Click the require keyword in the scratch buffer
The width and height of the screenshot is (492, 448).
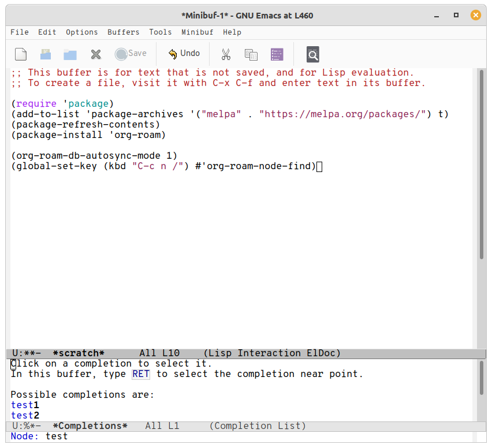tap(36, 104)
